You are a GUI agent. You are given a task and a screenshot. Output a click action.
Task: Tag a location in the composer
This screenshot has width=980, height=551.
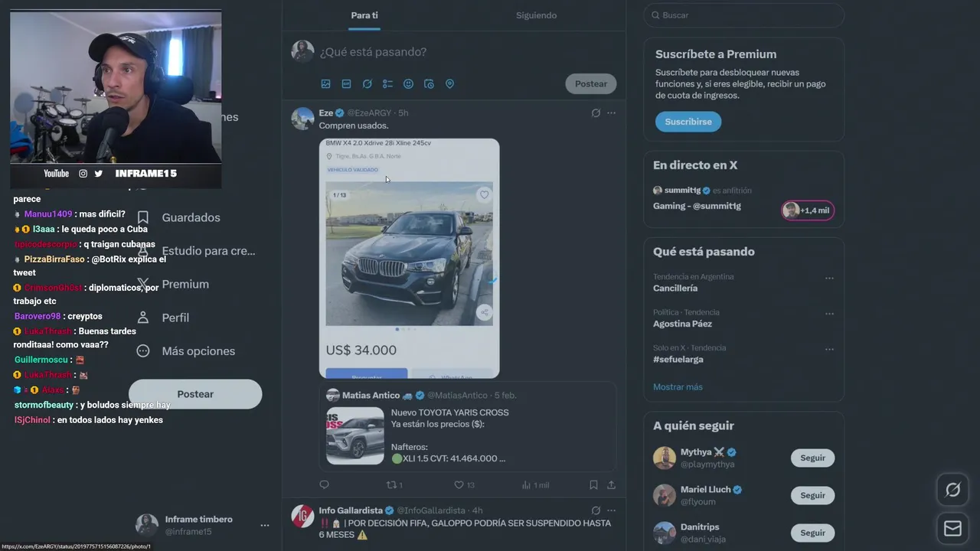(x=449, y=84)
